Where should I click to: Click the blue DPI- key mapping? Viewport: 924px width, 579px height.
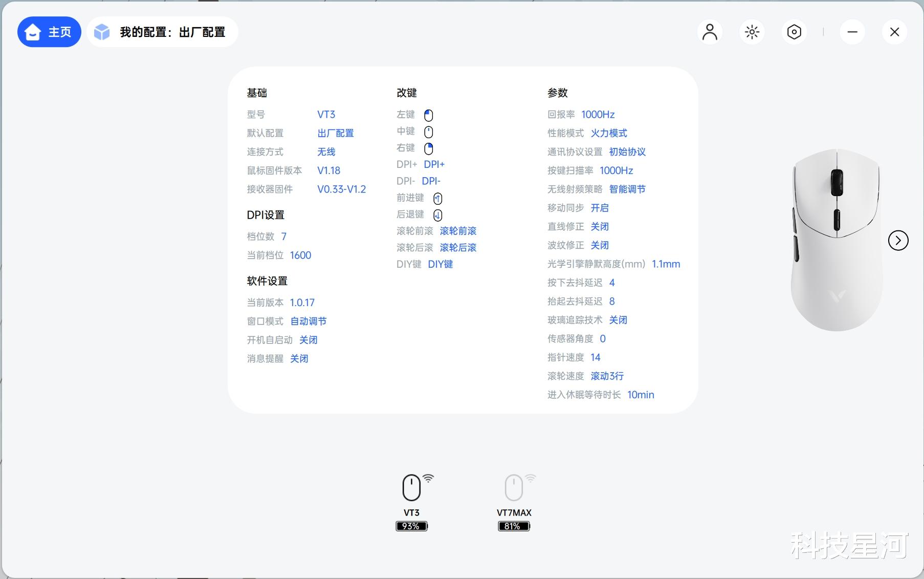(431, 181)
